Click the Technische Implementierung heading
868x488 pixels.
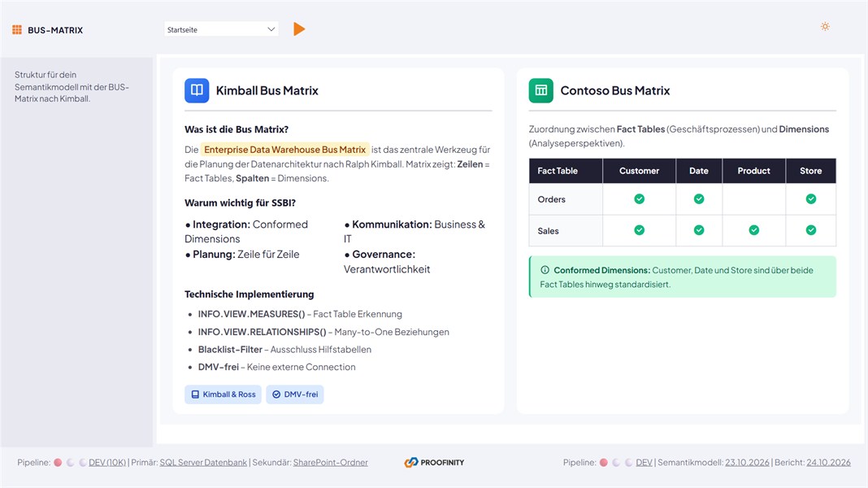(250, 294)
